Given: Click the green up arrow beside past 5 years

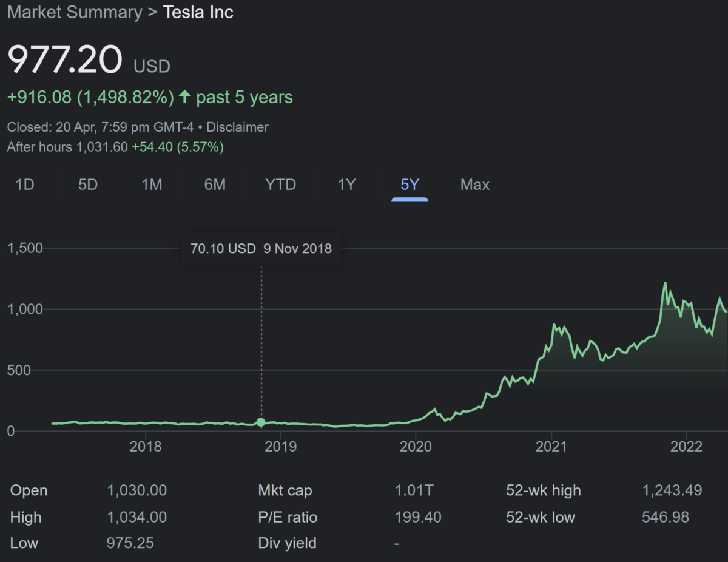Looking at the screenshot, I should (185, 97).
